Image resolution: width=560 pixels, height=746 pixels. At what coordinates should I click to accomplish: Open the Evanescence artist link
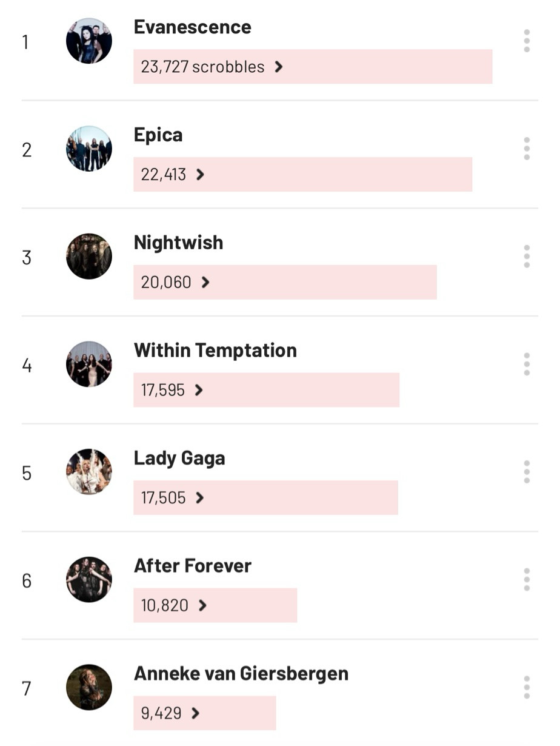click(x=192, y=27)
